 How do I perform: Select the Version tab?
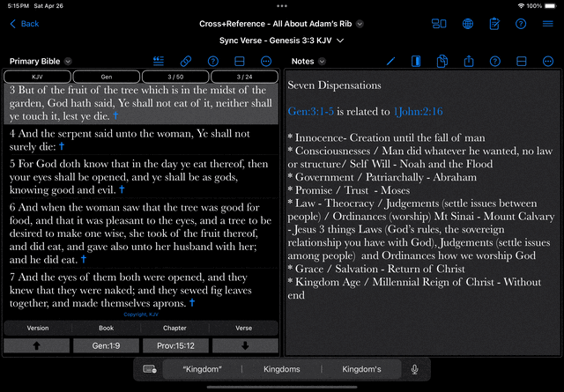point(38,328)
